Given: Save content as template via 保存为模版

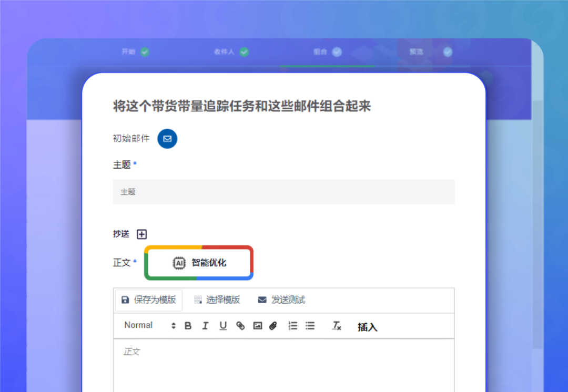Looking at the screenshot, I should click(x=148, y=300).
